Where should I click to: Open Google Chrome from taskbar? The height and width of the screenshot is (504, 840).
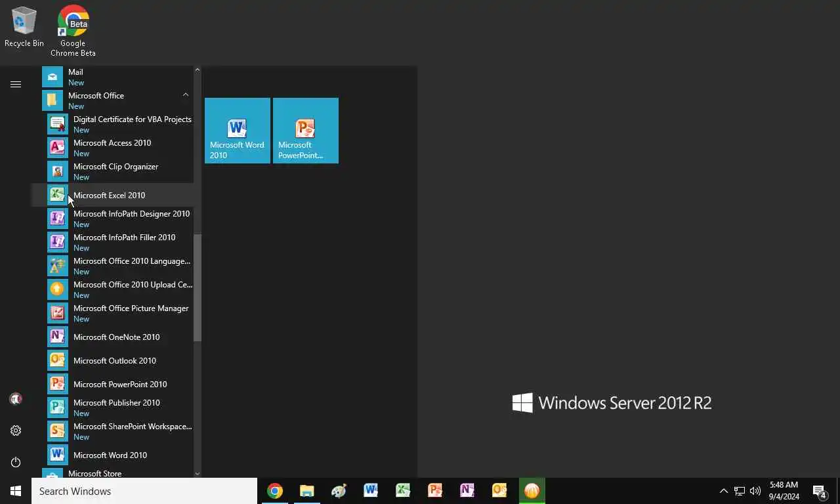(275, 491)
